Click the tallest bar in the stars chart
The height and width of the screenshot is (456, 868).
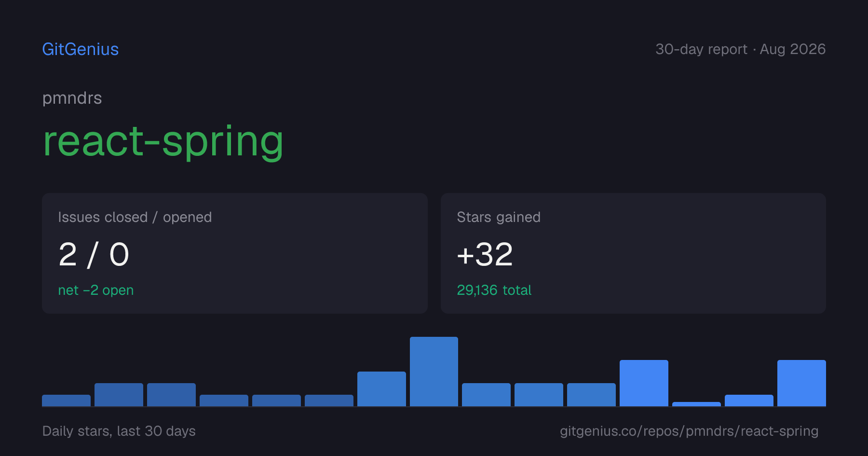coord(434,372)
